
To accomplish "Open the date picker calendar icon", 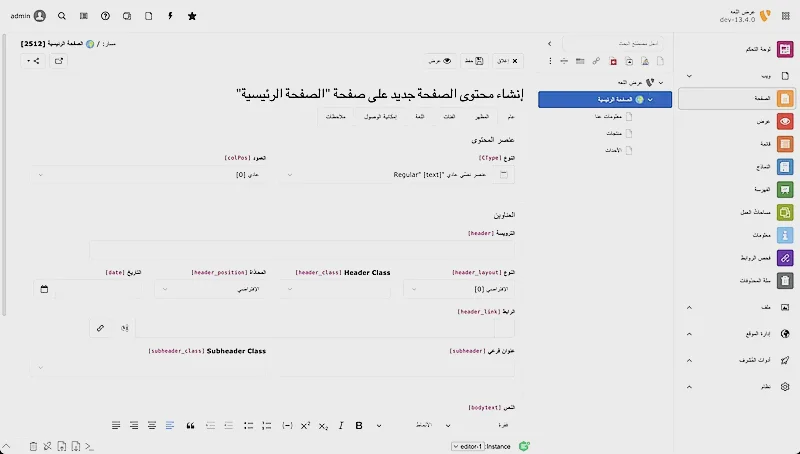I will (44, 289).
